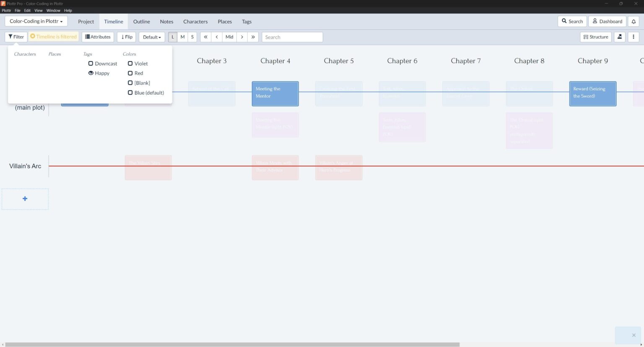Switch to the Outline tab
644x347 pixels.
click(x=141, y=21)
